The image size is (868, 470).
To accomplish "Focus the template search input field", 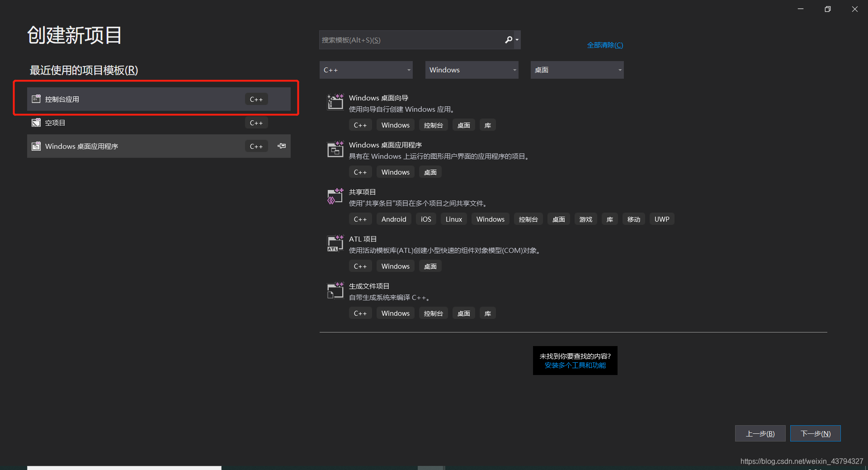I will (411, 40).
